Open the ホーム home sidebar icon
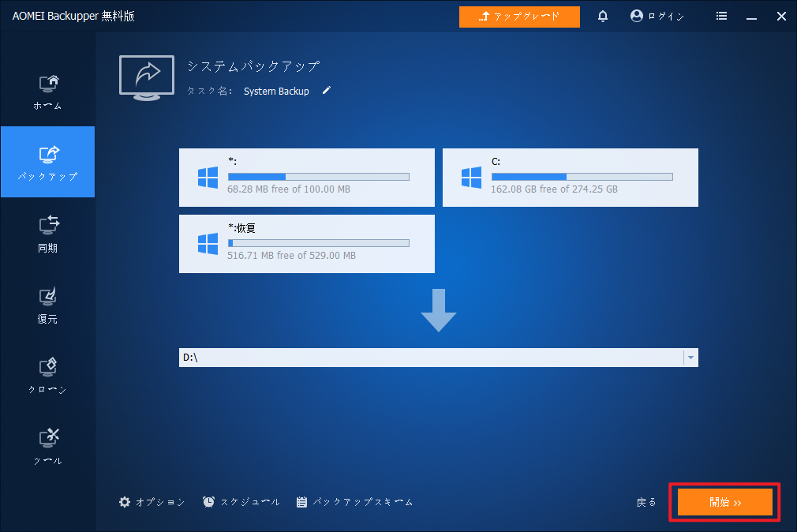 click(x=48, y=92)
